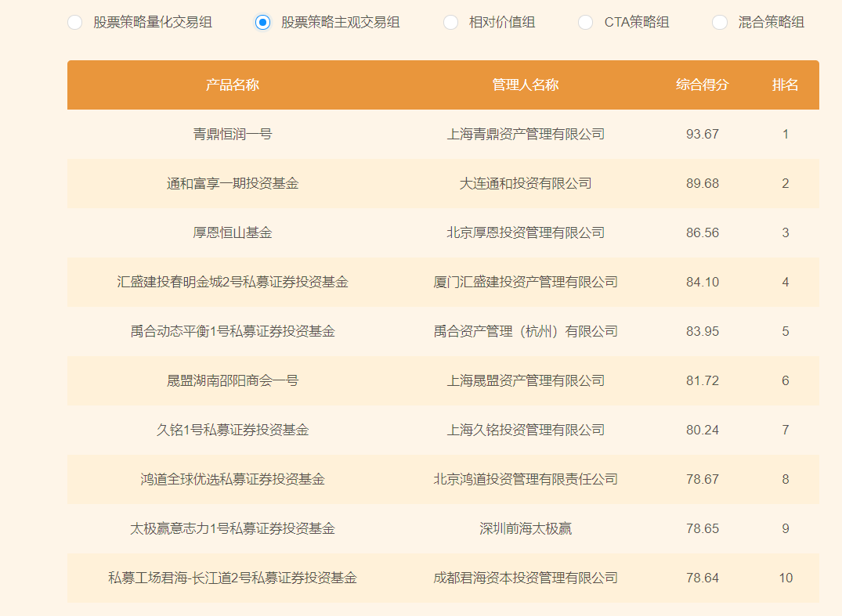
Task: Select 股票策略主观交易组 radio button
Action: (x=262, y=23)
